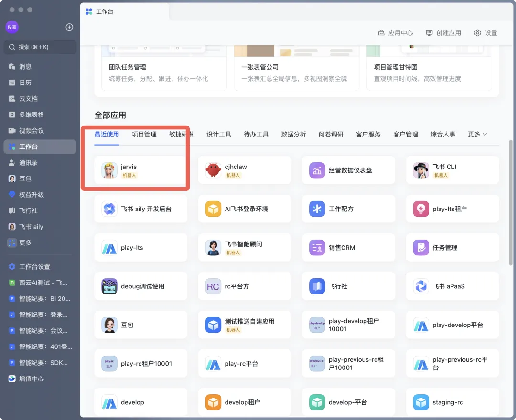
Task: Open the debug调试使用 icon
Action: click(109, 286)
